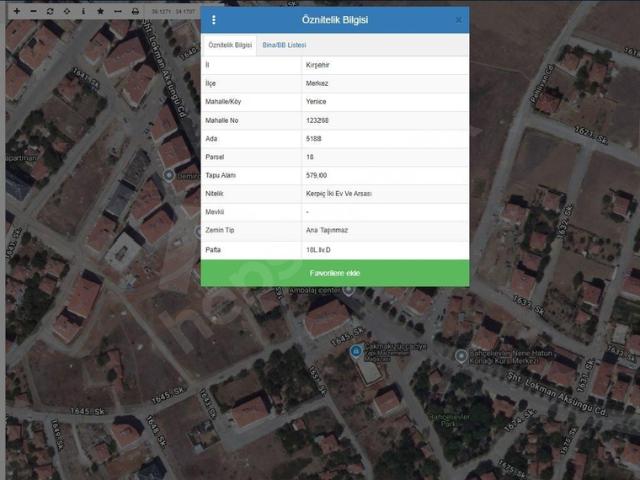Switch to the Bina/BB Listesi tab
Screen dimensions: 640x480
point(284,45)
